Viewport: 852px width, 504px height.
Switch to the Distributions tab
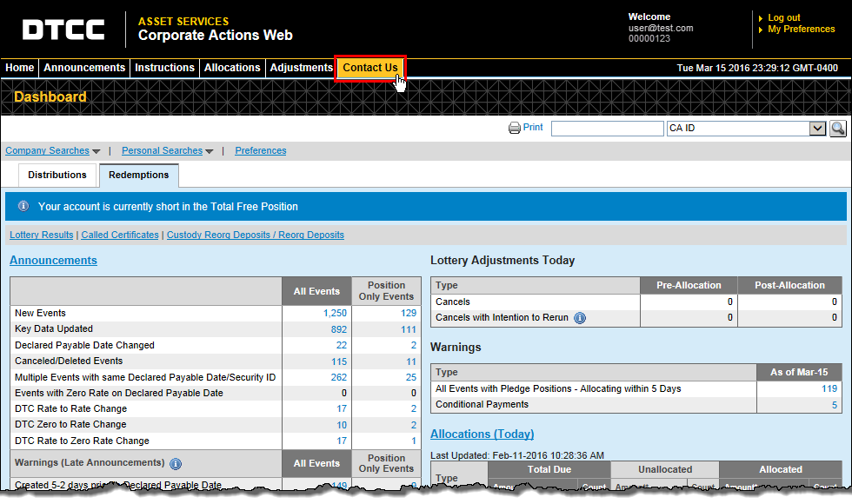57,176
